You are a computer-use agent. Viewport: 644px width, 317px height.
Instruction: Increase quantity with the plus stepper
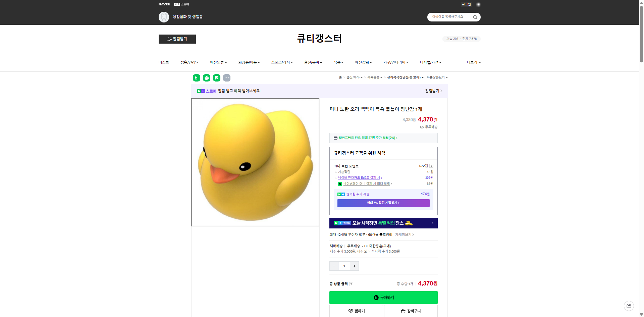(354, 266)
